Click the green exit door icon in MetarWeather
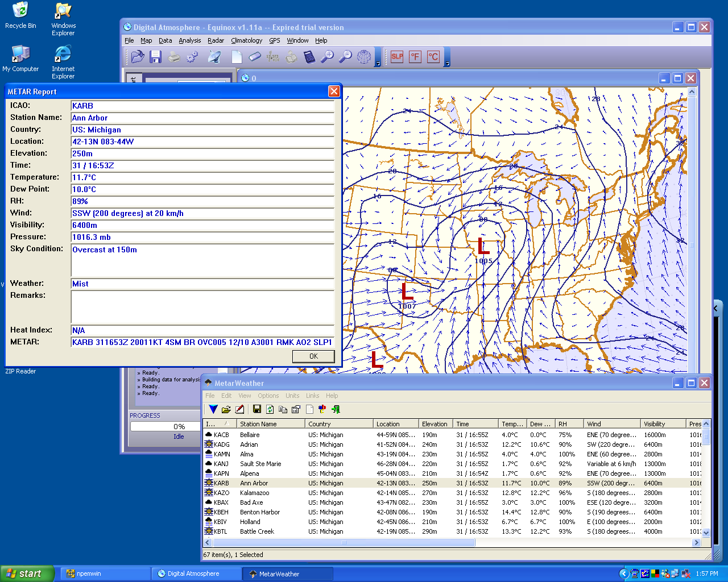728x582 pixels. point(336,409)
